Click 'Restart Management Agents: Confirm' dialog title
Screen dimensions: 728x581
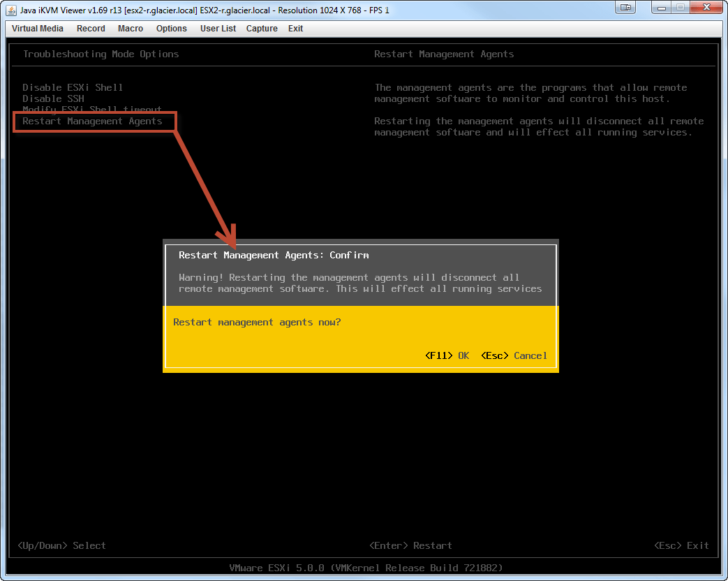tap(274, 255)
